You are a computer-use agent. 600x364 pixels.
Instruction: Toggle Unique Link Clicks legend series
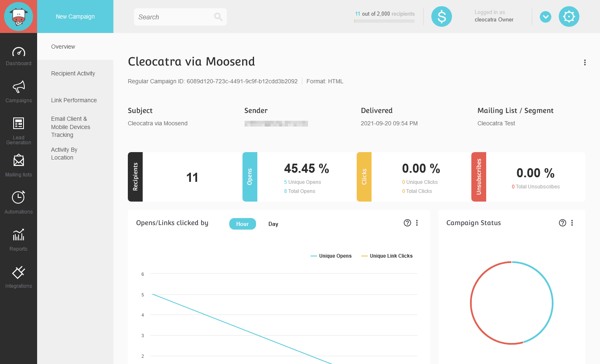[x=387, y=256]
